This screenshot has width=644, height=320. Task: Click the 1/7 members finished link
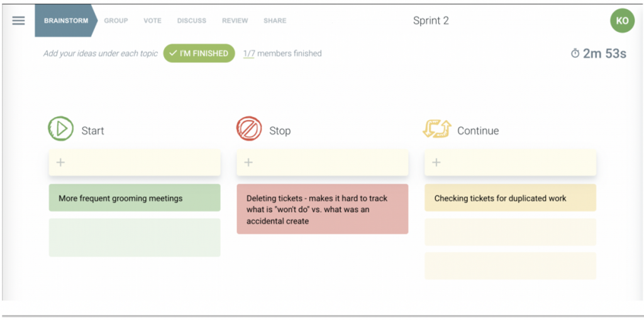pyautogui.click(x=249, y=54)
